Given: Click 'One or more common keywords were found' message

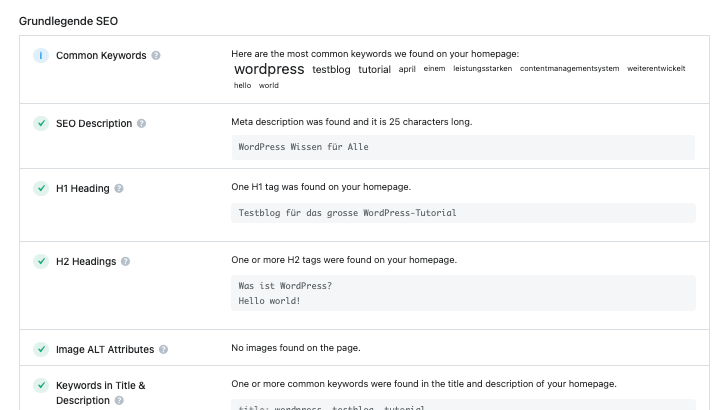Looking at the screenshot, I should 424,384.
